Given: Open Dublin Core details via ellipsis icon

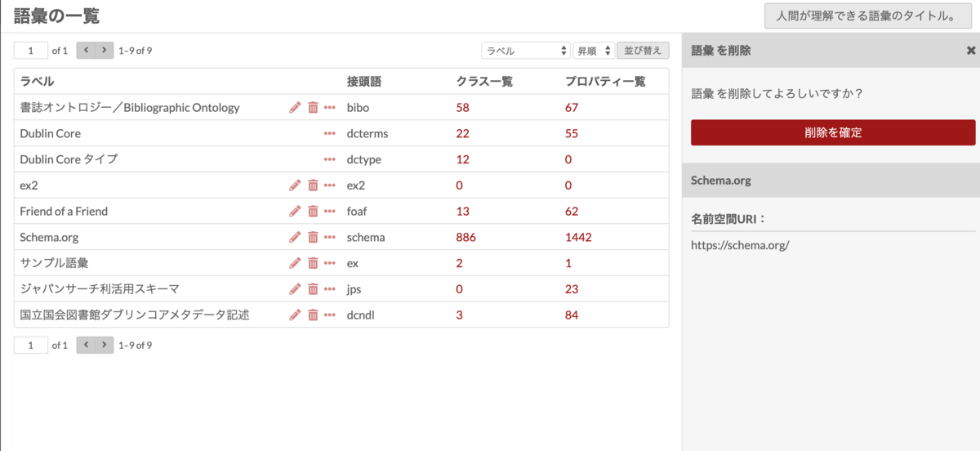Looking at the screenshot, I should pos(330,133).
